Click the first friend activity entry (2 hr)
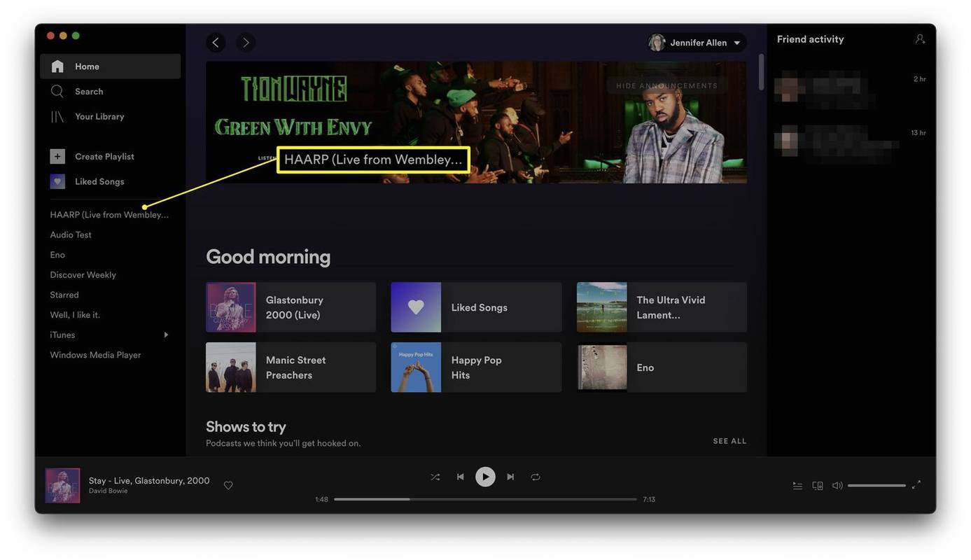The image size is (971, 560). pyautogui.click(x=851, y=90)
